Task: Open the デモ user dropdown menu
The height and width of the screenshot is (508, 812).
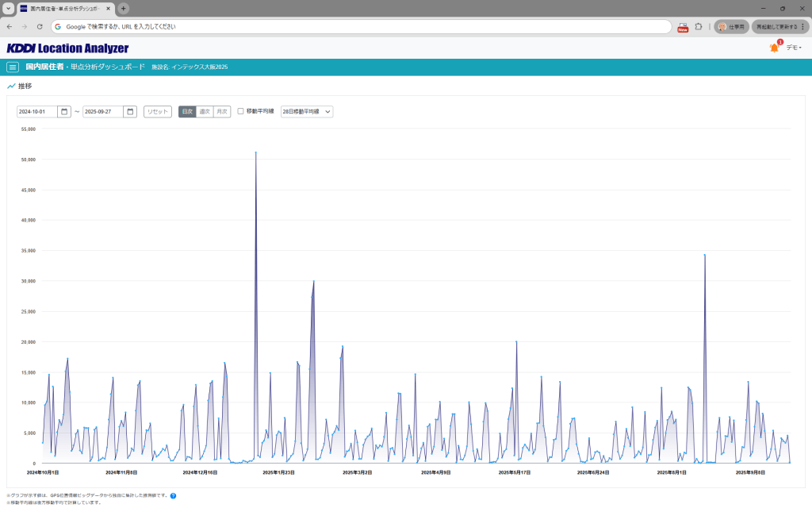Action: click(x=794, y=48)
